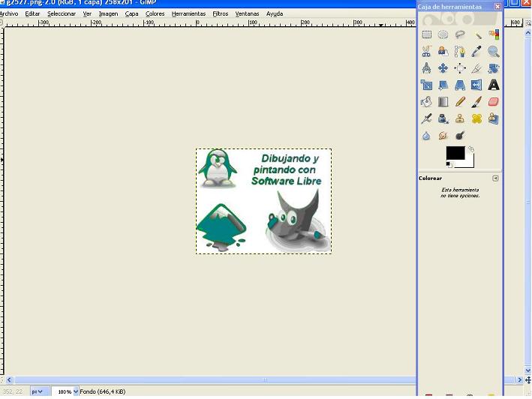Select the Foreground Select tool

pos(443,52)
